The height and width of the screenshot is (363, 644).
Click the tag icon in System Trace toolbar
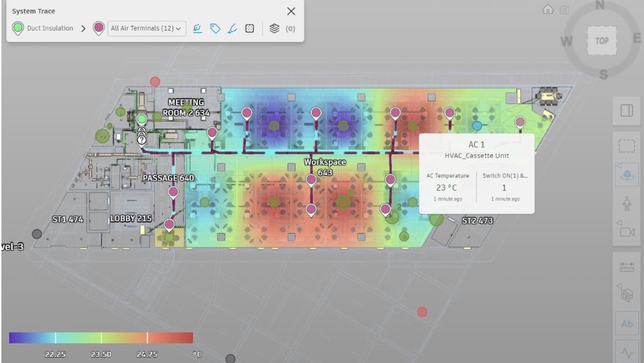pos(215,29)
